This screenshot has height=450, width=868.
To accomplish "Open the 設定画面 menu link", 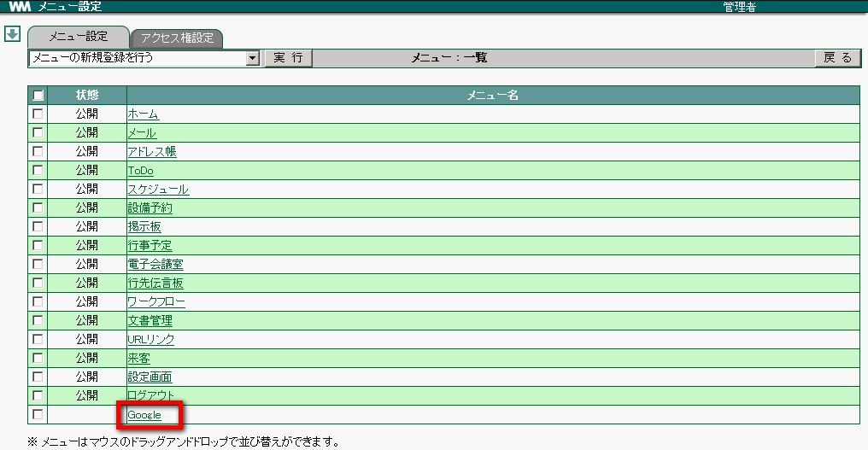I will pyautogui.click(x=150, y=377).
